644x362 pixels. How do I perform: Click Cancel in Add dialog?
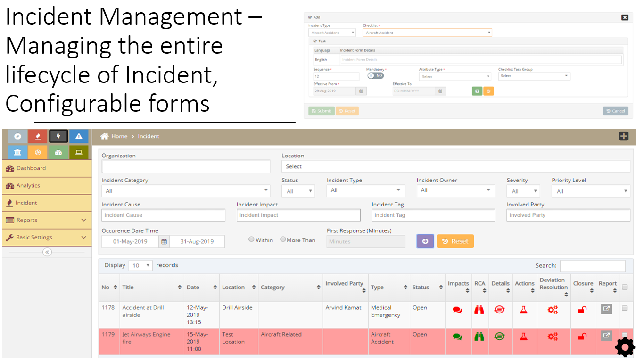click(615, 111)
